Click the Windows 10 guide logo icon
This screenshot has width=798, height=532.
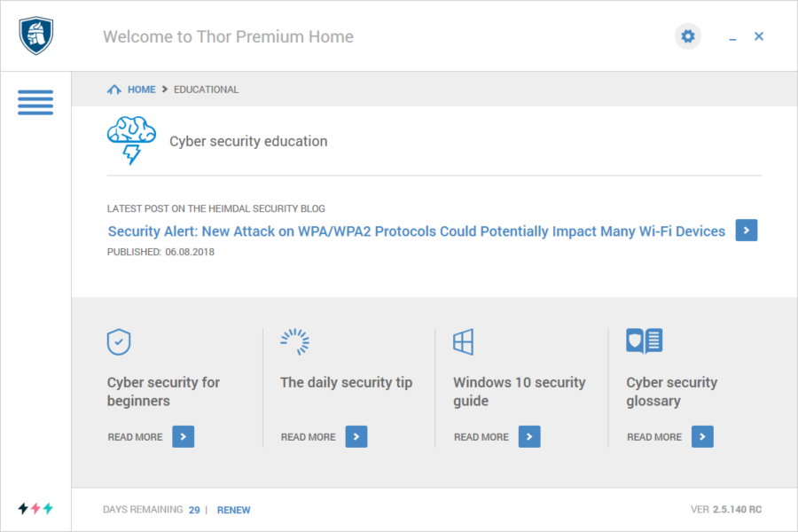coord(463,341)
